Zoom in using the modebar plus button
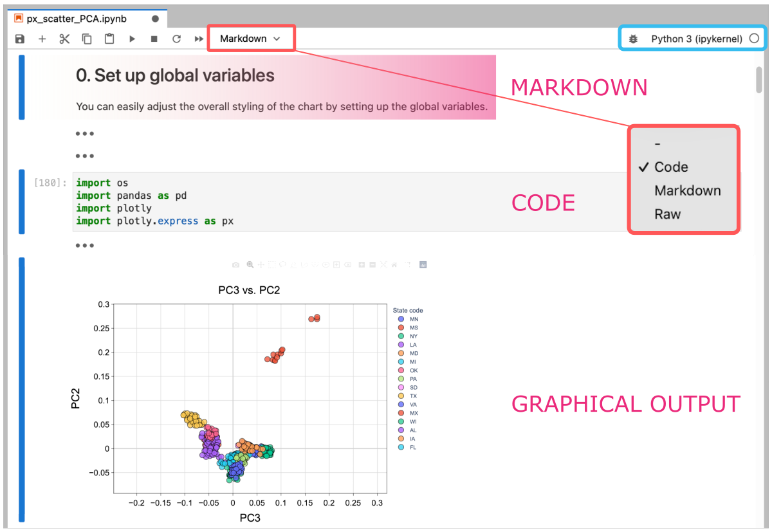772x532 pixels. pyautogui.click(x=362, y=264)
